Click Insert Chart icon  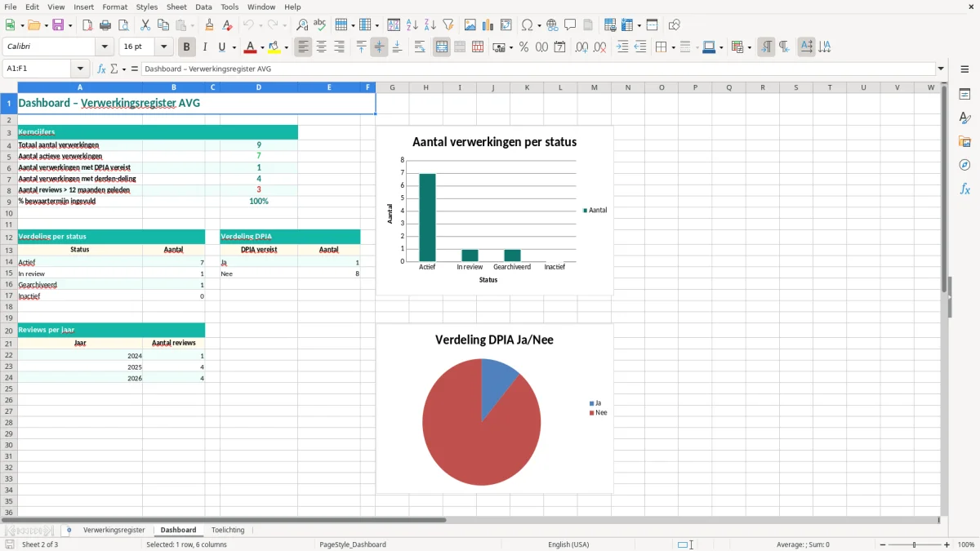tap(488, 25)
